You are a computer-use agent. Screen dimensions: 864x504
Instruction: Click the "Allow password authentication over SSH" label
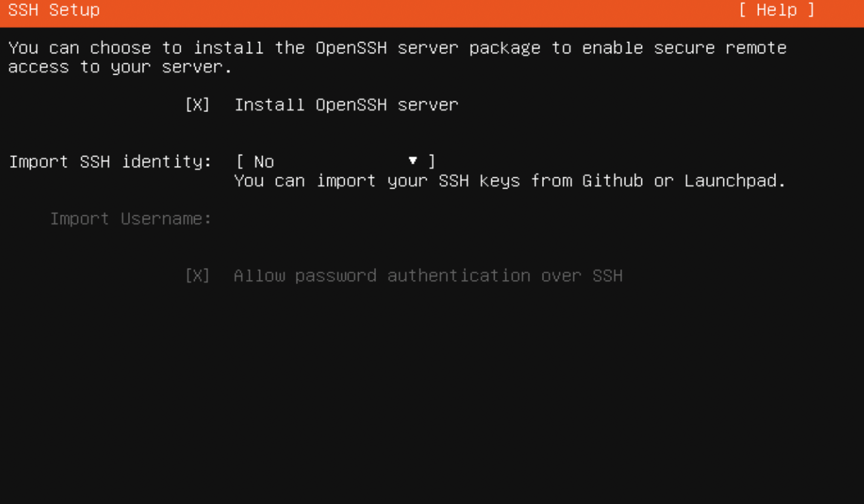pyautogui.click(x=428, y=275)
